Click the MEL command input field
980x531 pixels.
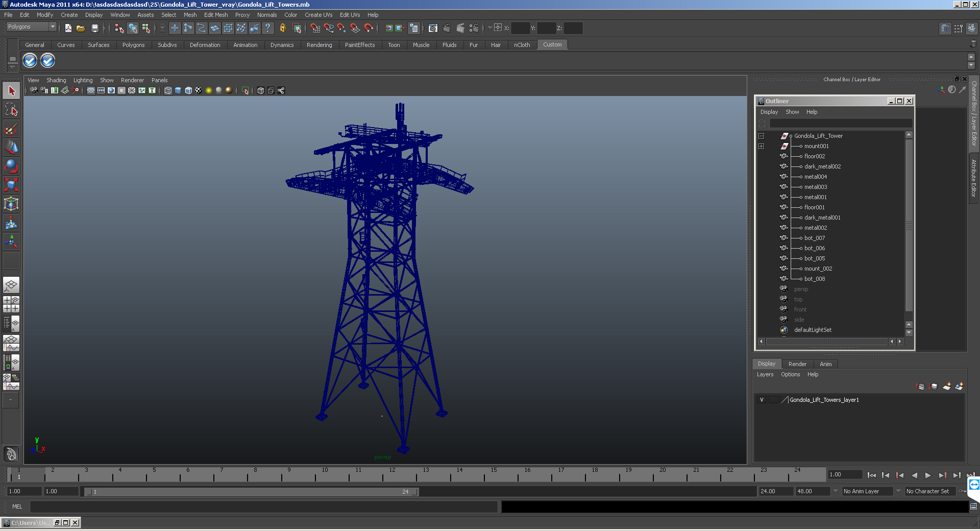tap(263, 506)
